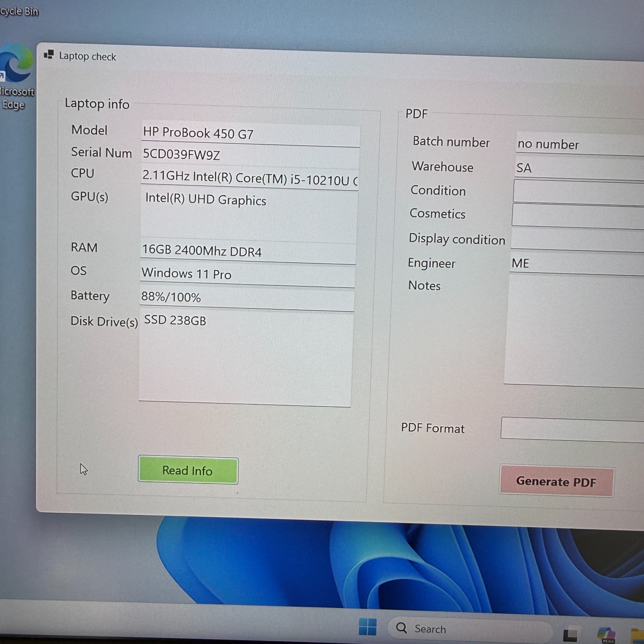The image size is (644, 644).
Task: Click the PDF Format label
Action: click(433, 428)
